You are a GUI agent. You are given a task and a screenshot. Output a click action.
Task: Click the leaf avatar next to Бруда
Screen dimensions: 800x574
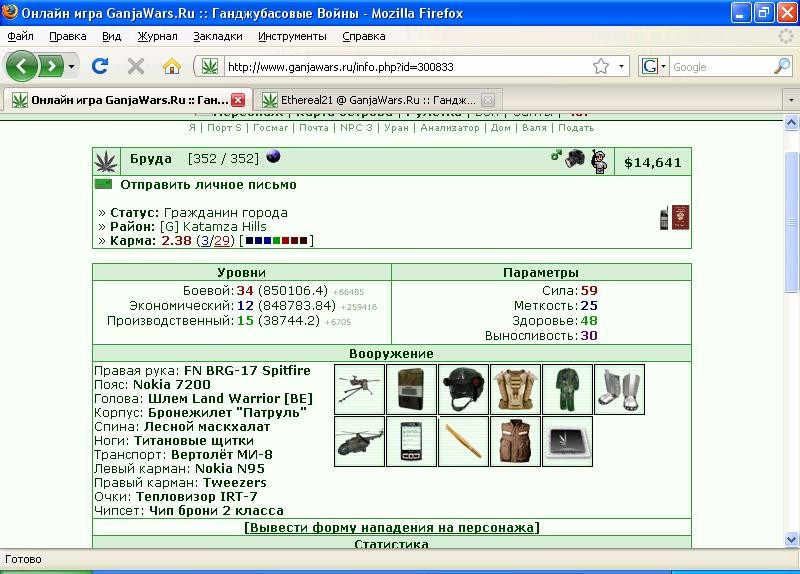coord(106,162)
